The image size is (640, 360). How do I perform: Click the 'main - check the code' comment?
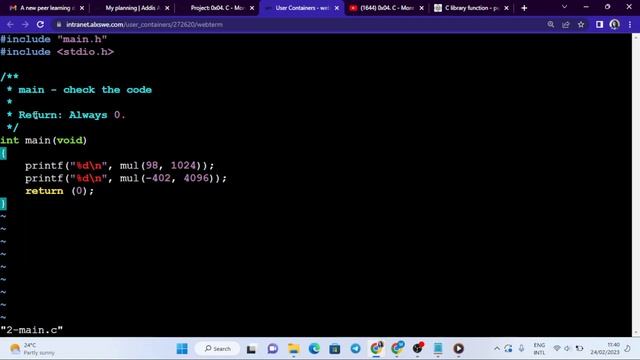(x=85, y=90)
